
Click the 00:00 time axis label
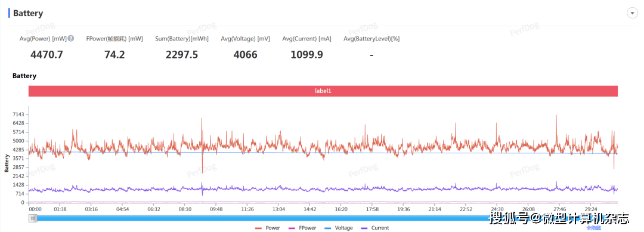click(x=35, y=209)
